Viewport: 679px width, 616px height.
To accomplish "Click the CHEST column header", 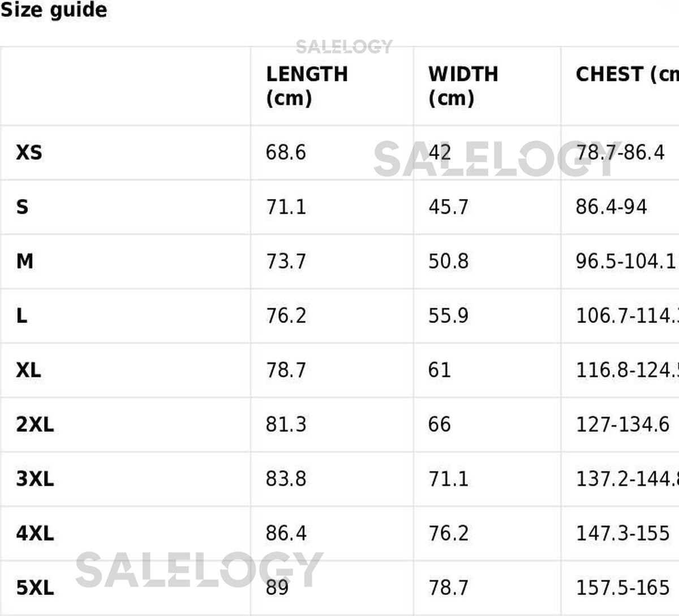I will (626, 74).
